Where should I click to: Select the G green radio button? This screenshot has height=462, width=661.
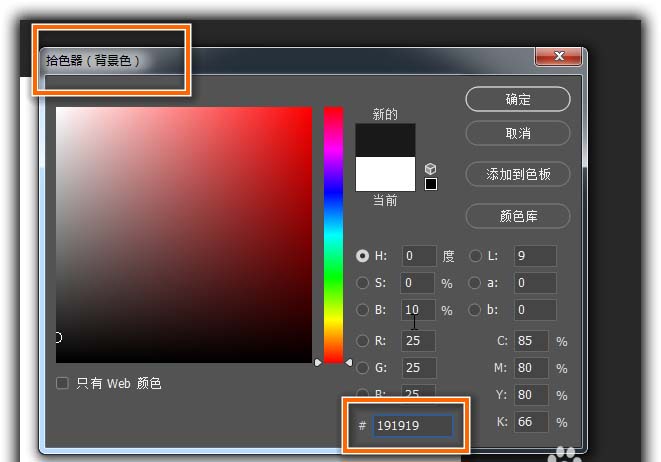pos(363,368)
